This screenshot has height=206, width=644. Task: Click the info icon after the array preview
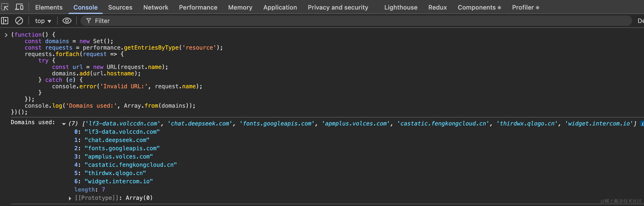(642, 124)
